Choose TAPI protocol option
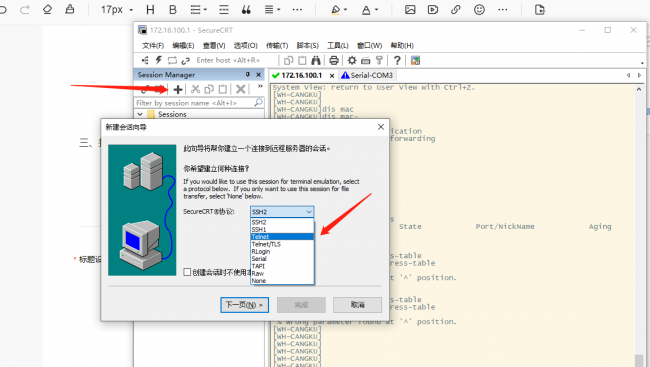Viewport: 650px width, 367px height. [282, 266]
